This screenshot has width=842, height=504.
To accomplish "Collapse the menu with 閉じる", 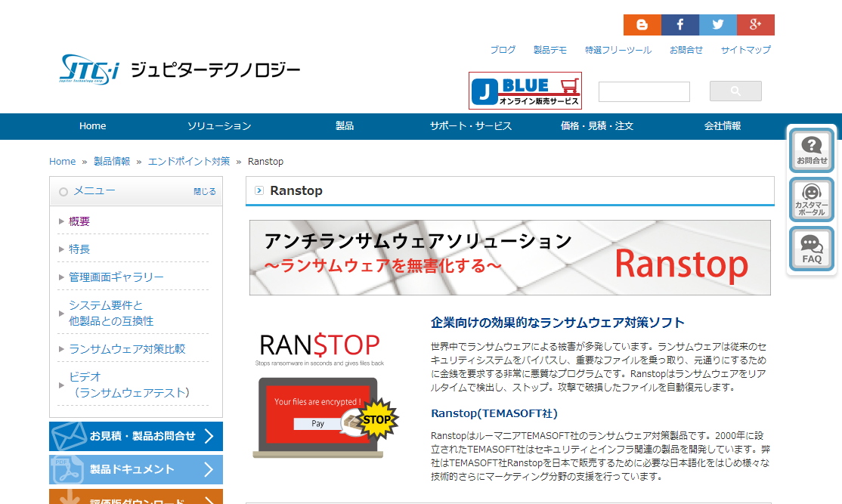I will (x=205, y=192).
